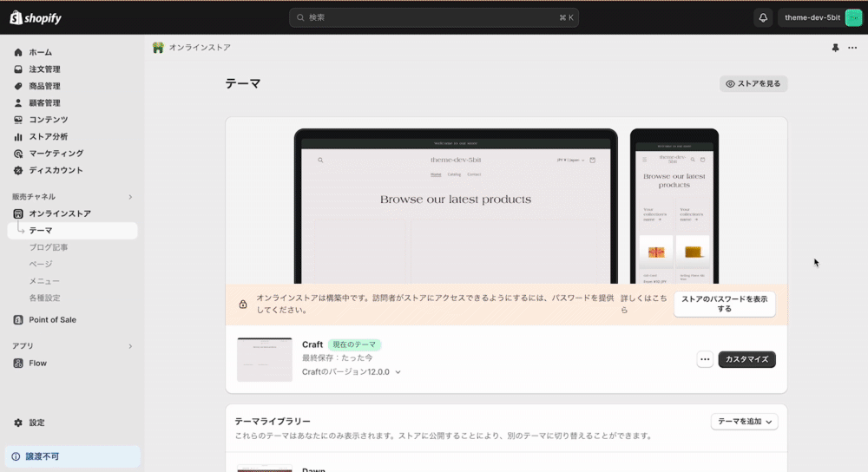This screenshot has height=472, width=868.
Task: Click the ホーム home icon
Action: [x=18, y=52]
